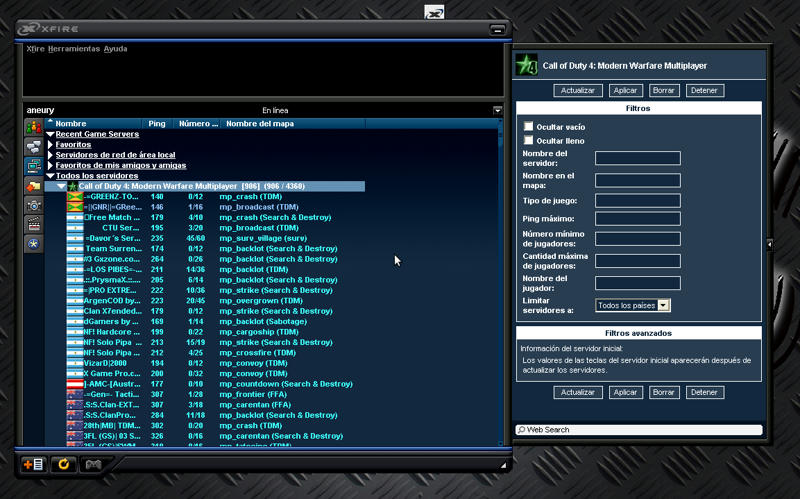The image size is (800, 499).
Task: Enable the Ocultar vacío checkbox
Action: coord(529,126)
